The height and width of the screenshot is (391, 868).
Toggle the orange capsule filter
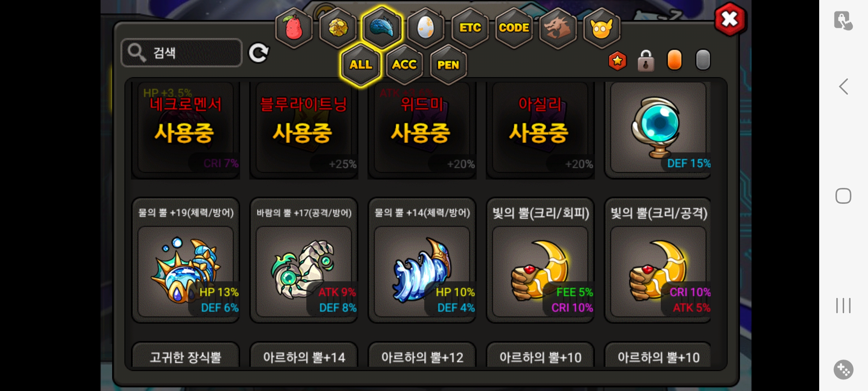pos(675,60)
